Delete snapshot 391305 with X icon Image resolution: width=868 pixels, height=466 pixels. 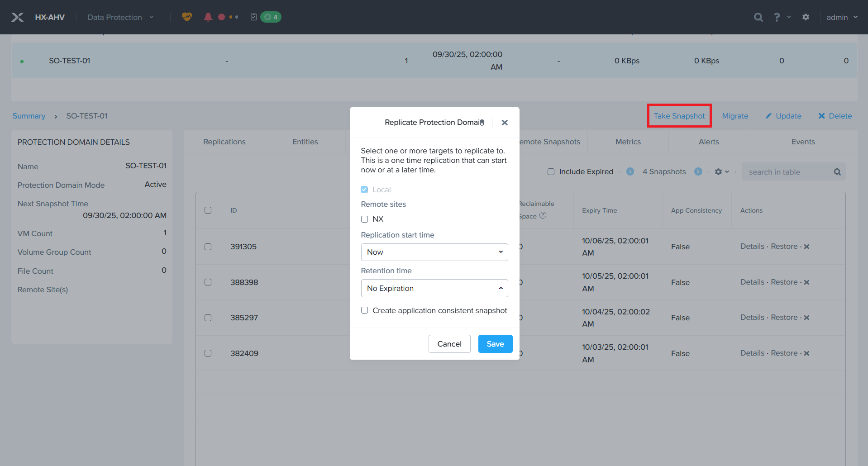[x=806, y=247]
